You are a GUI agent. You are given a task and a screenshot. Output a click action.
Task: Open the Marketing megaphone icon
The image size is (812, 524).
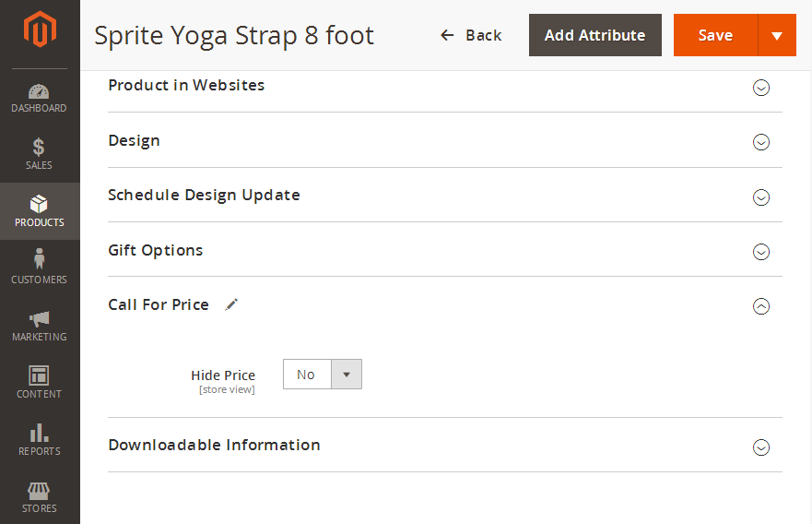click(39, 318)
